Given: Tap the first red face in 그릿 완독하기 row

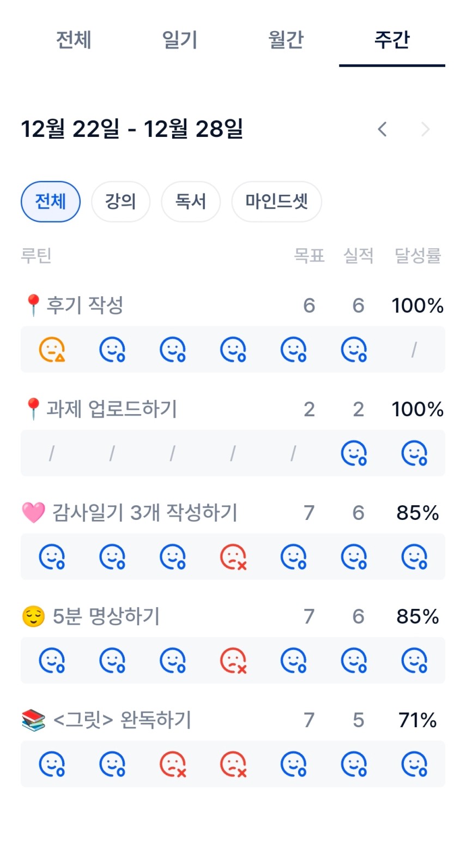Looking at the screenshot, I should click(x=173, y=764).
